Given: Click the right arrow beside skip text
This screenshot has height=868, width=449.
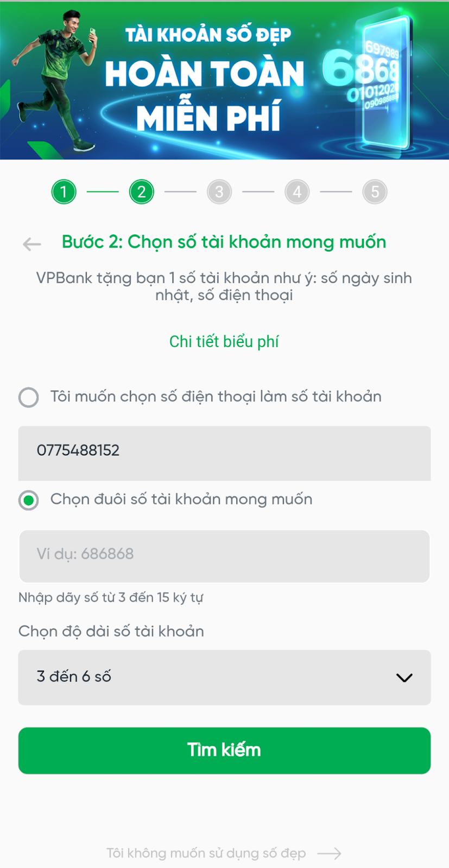Looking at the screenshot, I should [330, 853].
